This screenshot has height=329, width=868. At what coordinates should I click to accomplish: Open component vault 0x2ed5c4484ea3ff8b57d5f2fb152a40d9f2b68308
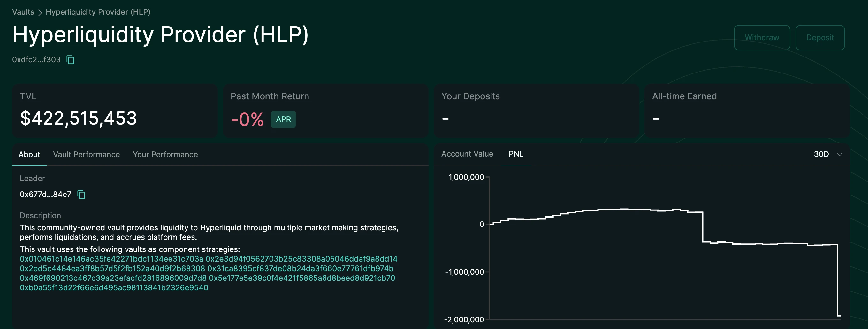(x=112, y=269)
